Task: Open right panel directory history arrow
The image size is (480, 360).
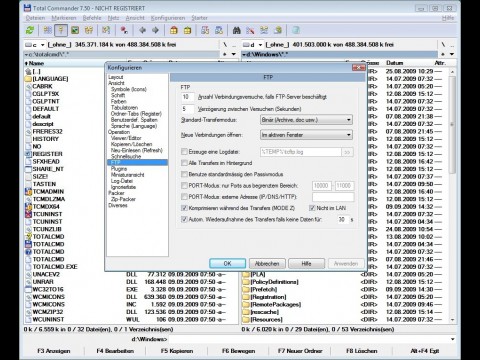Action: [452, 54]
